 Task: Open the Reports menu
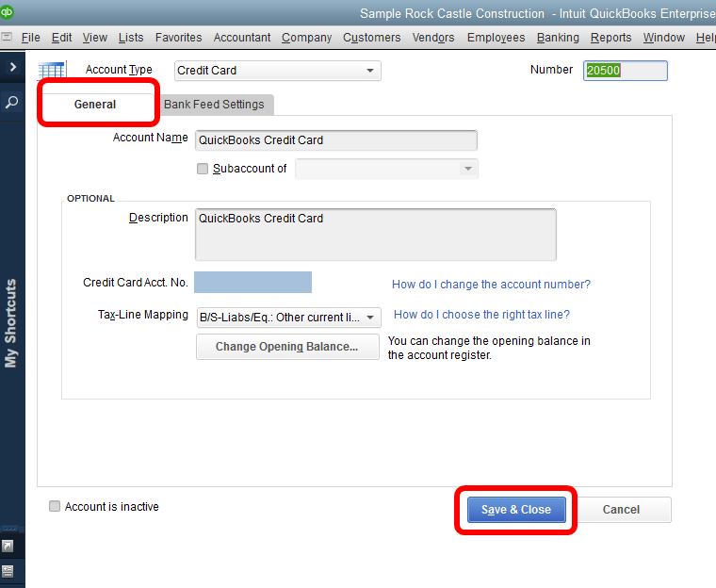pyautogui.click(x=611, y=38)
